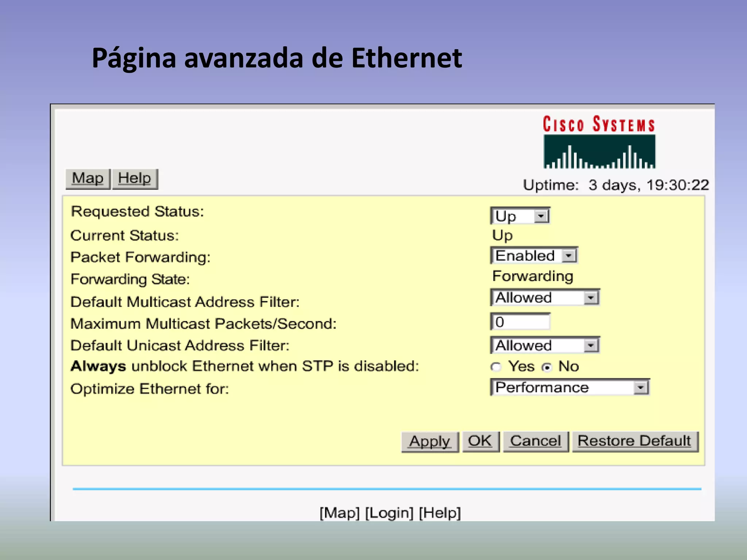
Task: Focus the Maximum Multicast Packets/Second field
Action: [x=520, y=322]
